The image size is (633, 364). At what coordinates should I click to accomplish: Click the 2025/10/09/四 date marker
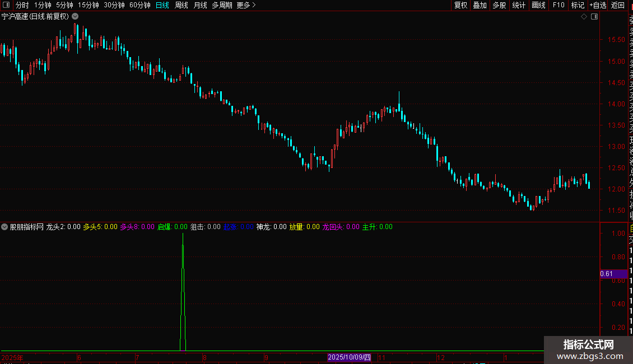click(x=349, y=357)
